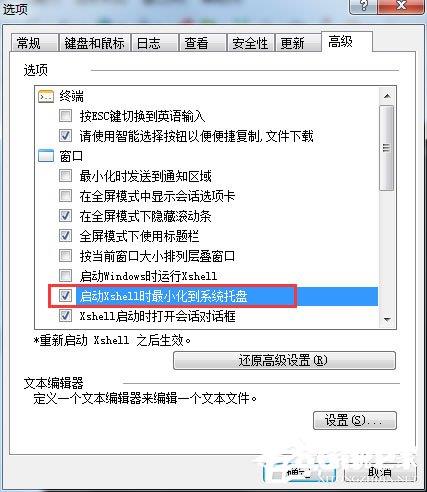This screenshot has height=492, width=427.
Task: Open text editor 设置(S)... button
Action: click(x=355, y=420)
